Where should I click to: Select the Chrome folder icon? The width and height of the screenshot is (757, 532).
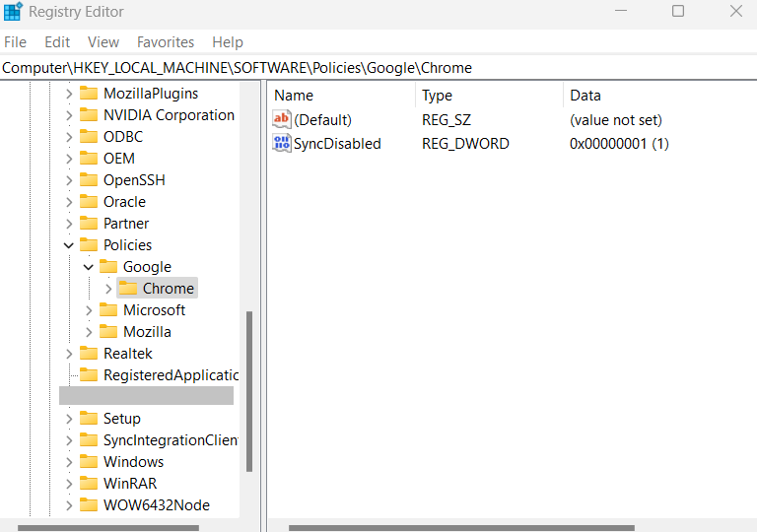coord(128,288)
